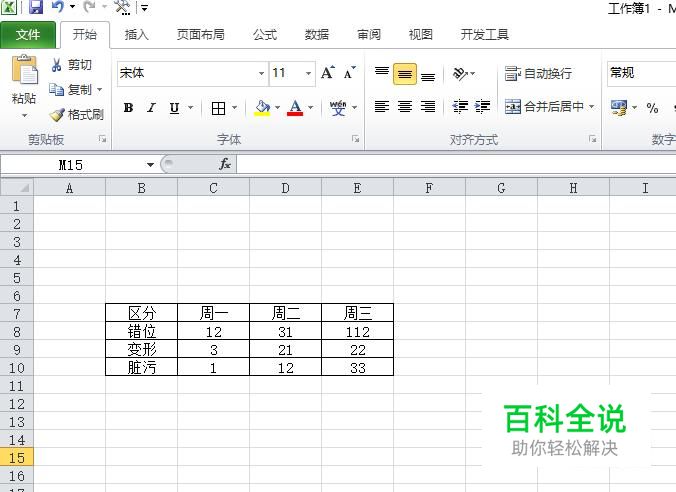Expand the Copy dropdown arrow
676x492 pixels.
tap(100, 89)
